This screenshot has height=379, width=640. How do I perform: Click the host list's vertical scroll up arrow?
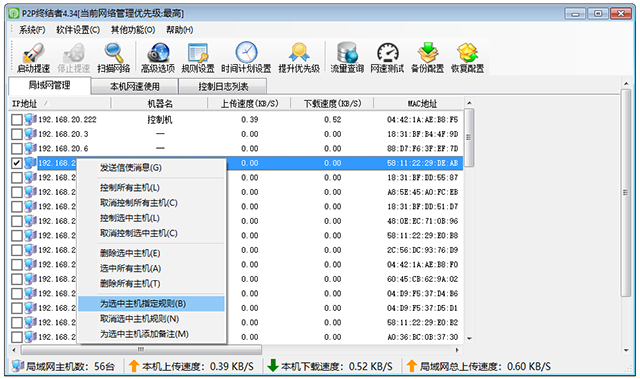click(x=469, y=103)
